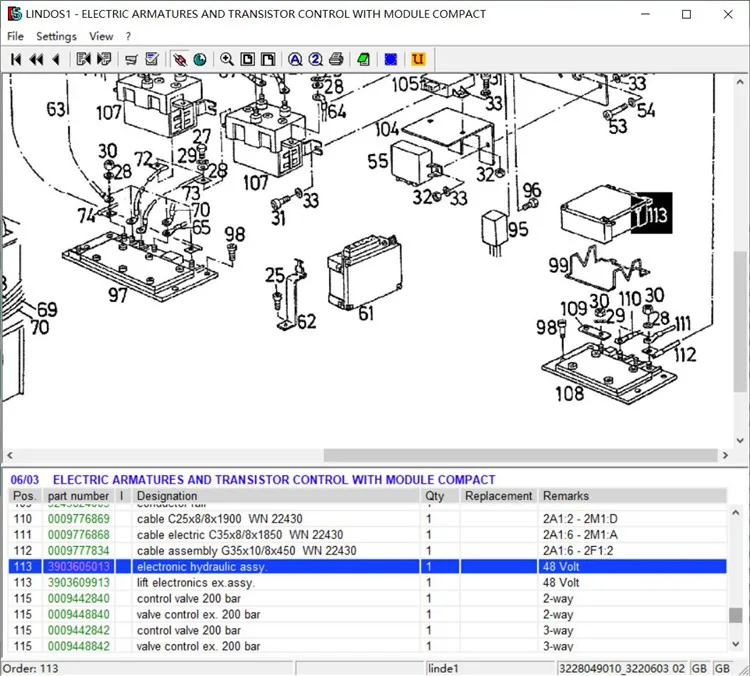The height and width of the screenshot is (676, 750).
Task: Click the printer icon in toolbar
Action: tap(337, 59)
